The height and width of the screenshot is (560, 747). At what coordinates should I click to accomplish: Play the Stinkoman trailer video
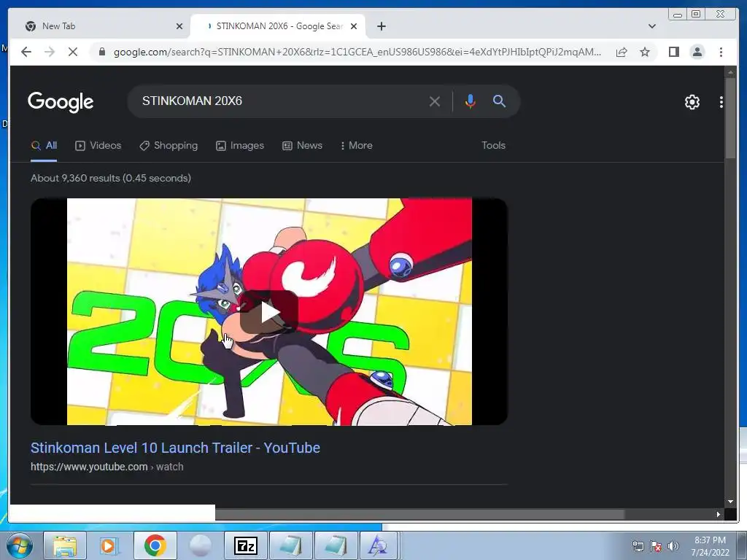(x=269, y=312)
